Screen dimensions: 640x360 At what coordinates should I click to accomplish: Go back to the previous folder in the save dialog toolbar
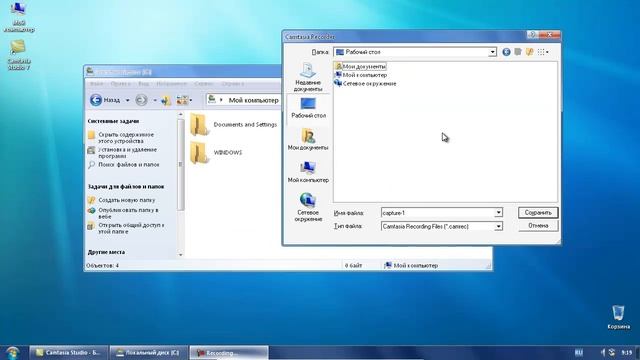pos(506,52)
